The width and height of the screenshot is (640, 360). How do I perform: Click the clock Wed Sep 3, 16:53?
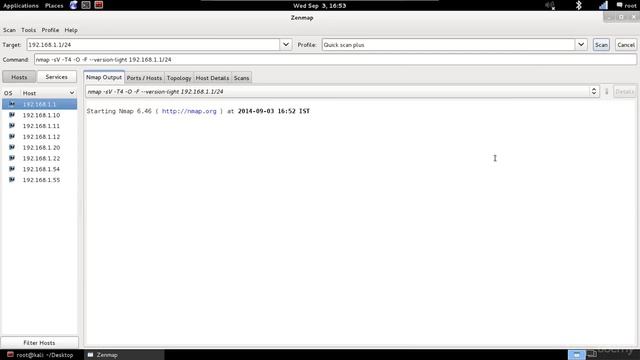[320, 5]
